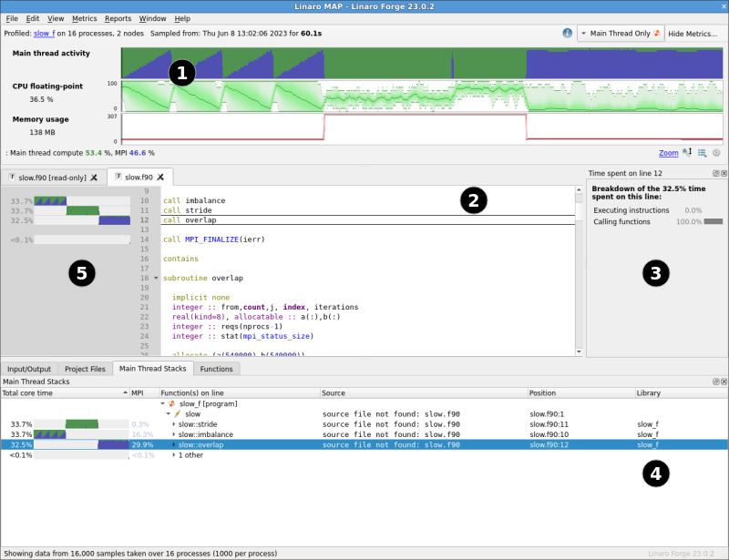Close the slow.f90 read-only tab
The width and height of the screenshot is (729, 560).
[x=94, y=178]
